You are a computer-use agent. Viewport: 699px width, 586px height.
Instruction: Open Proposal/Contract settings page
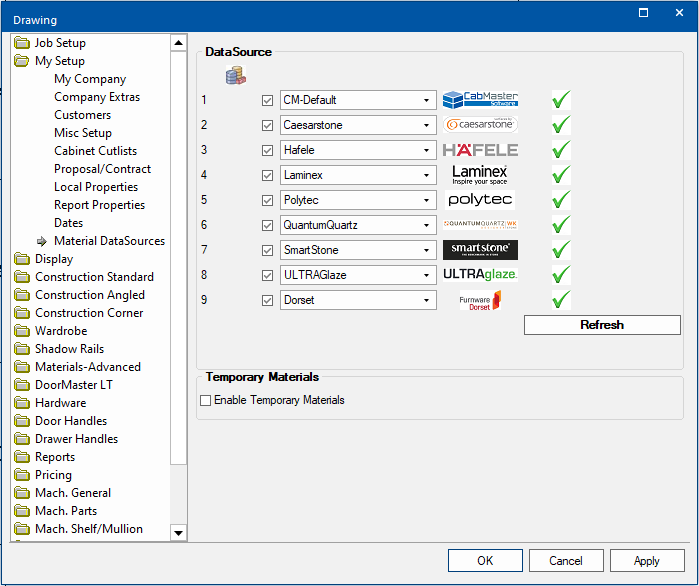103,169
